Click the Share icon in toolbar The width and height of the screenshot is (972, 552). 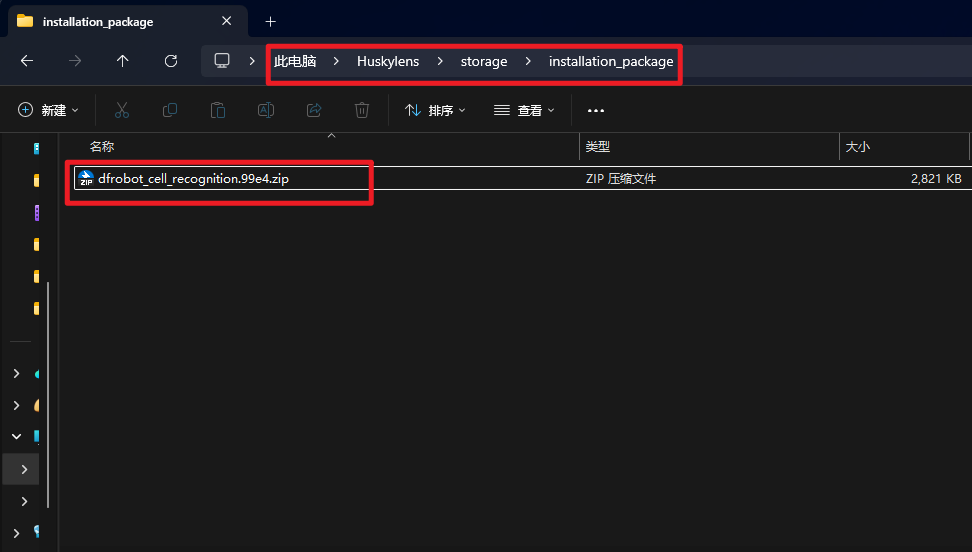(x=314, y=110)
